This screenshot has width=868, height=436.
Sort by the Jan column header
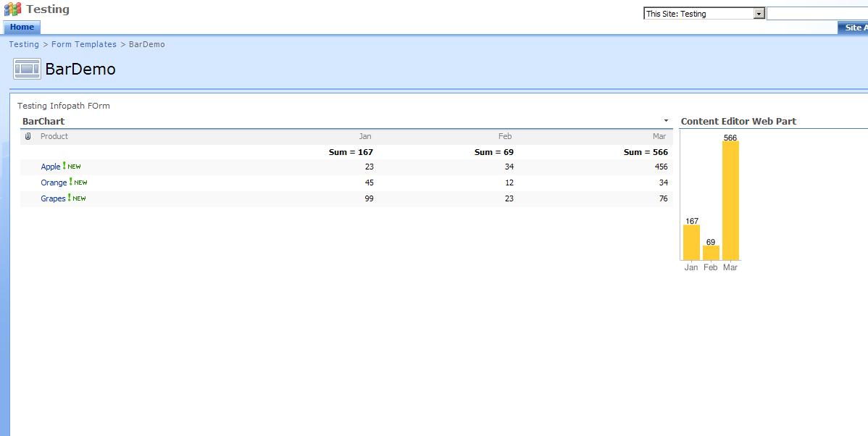point(365,136)
